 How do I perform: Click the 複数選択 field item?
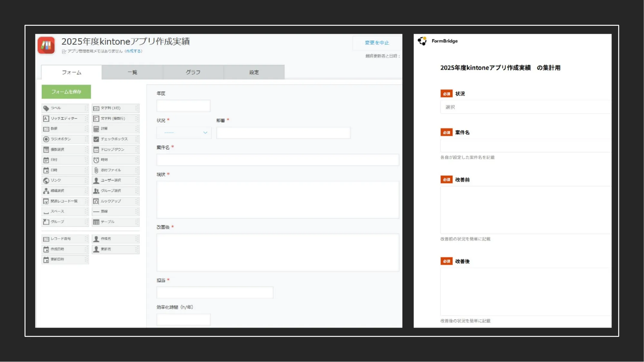click(x=65, y=149)
